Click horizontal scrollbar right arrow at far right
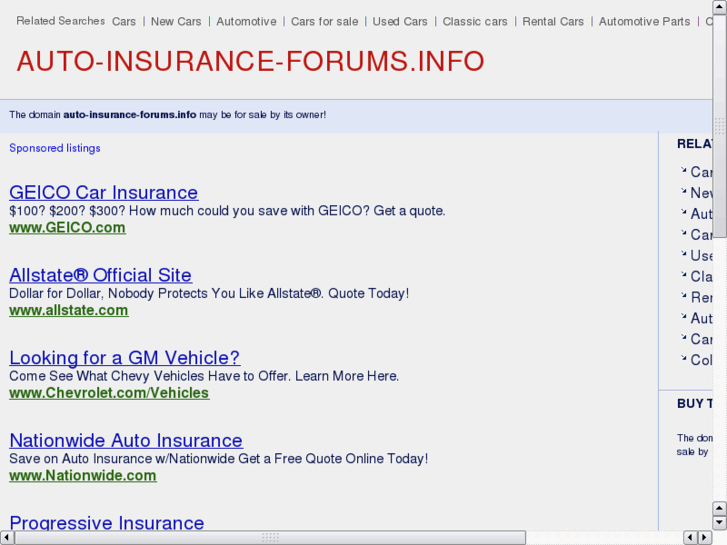This screenshot has width=727, height=545. pos(705,538)
